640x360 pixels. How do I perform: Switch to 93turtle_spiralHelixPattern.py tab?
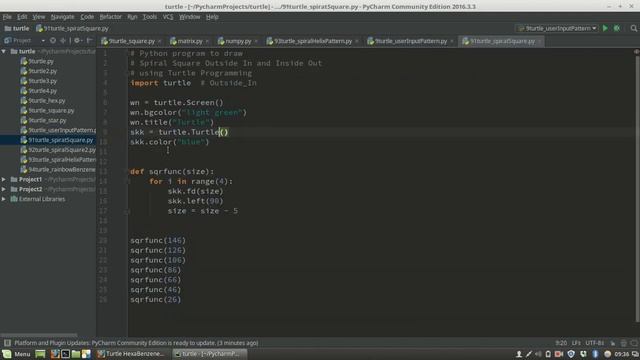coord(313,41)
